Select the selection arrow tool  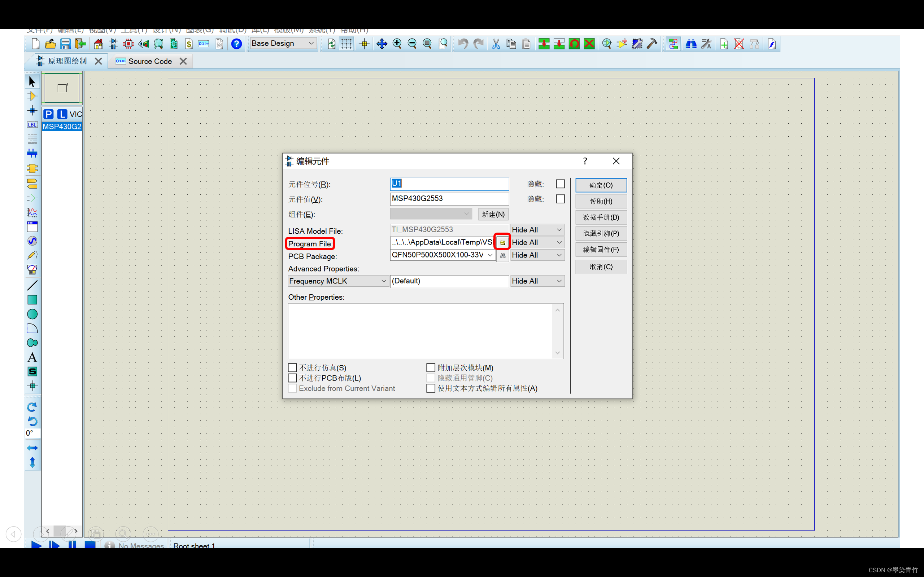(32, 82)
